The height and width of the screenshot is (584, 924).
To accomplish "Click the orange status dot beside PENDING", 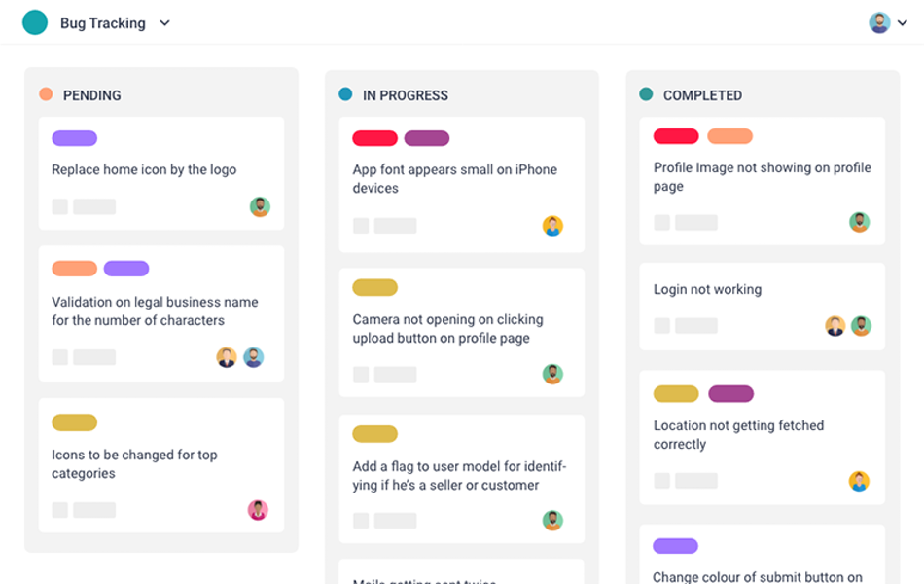I will 45,95.
